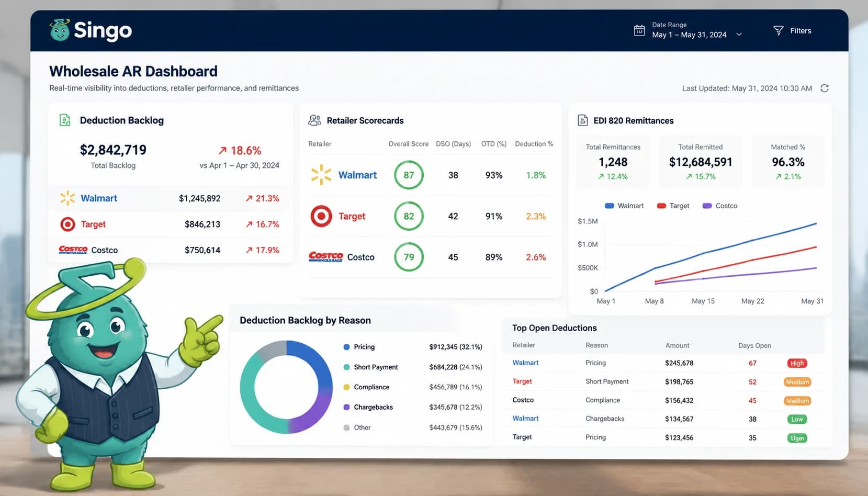
Task: Click the Costco logo in Deduction Backlog
Action: [x=73, y=250]
